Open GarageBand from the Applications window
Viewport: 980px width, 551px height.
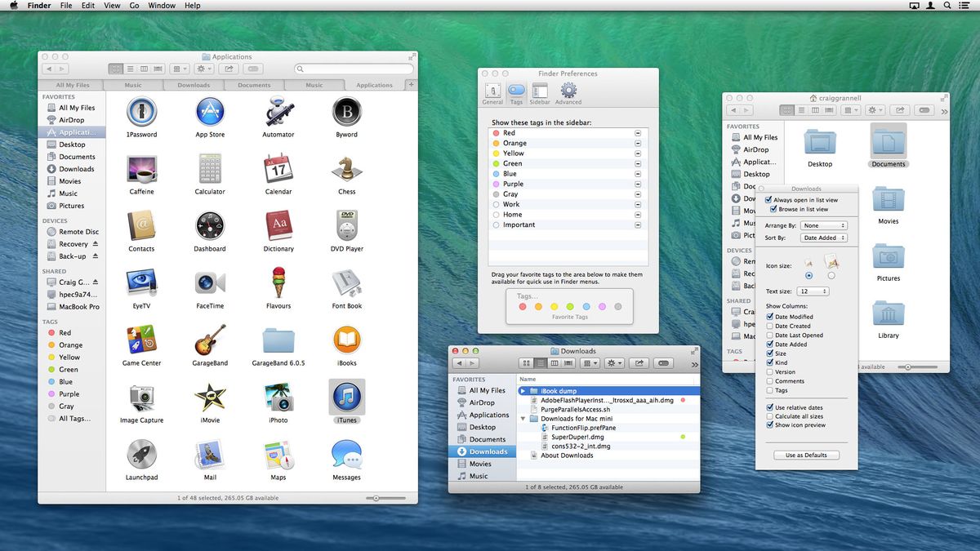click(210, 341)
